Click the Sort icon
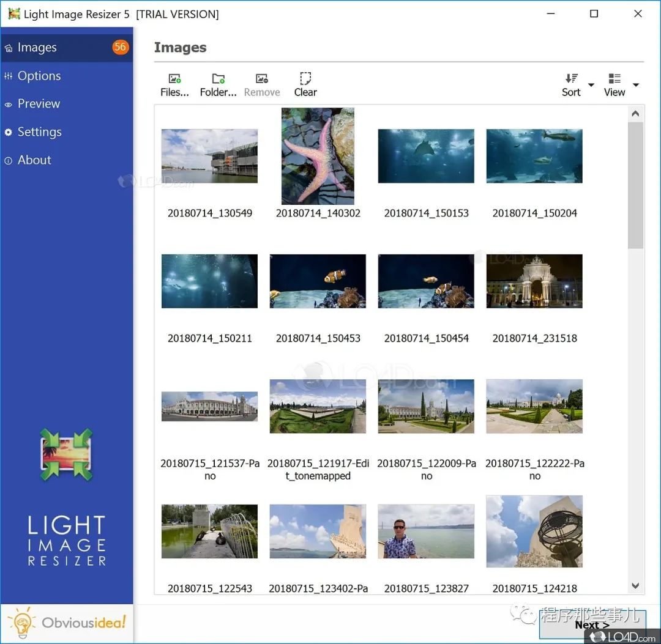Screen dimensions: 661x644 [571, 79]
